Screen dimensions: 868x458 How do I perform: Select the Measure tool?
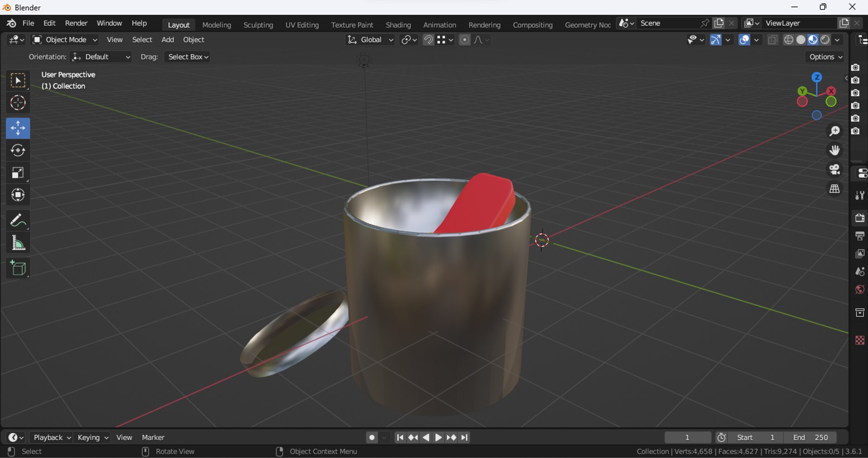[18, 243]
